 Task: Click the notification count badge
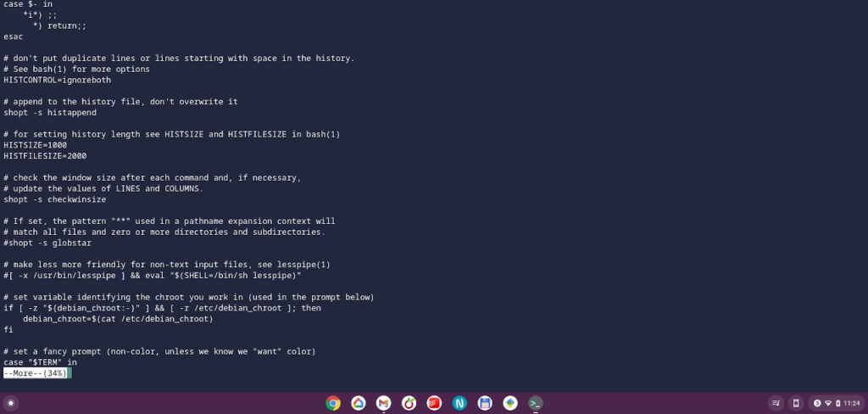(x=817, y=403)
